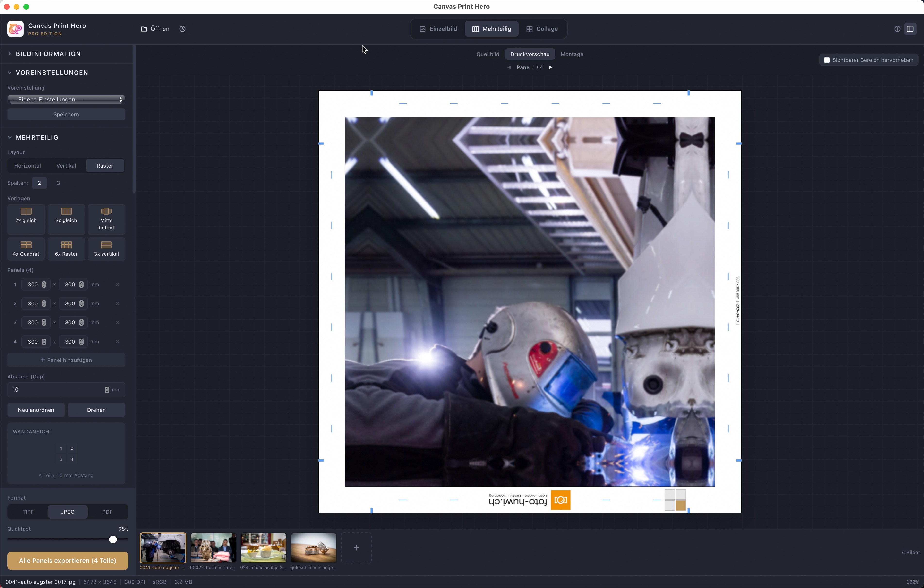This screenshot has height=588, width=924.
Task: Add image with plus thumbnail slot
Action: click(356, 548)
